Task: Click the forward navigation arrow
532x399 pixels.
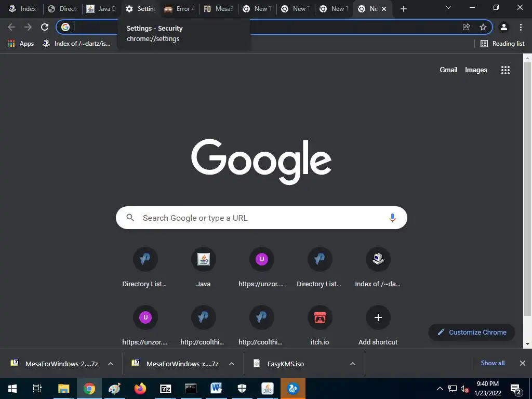Action: [x=28, y=27]
